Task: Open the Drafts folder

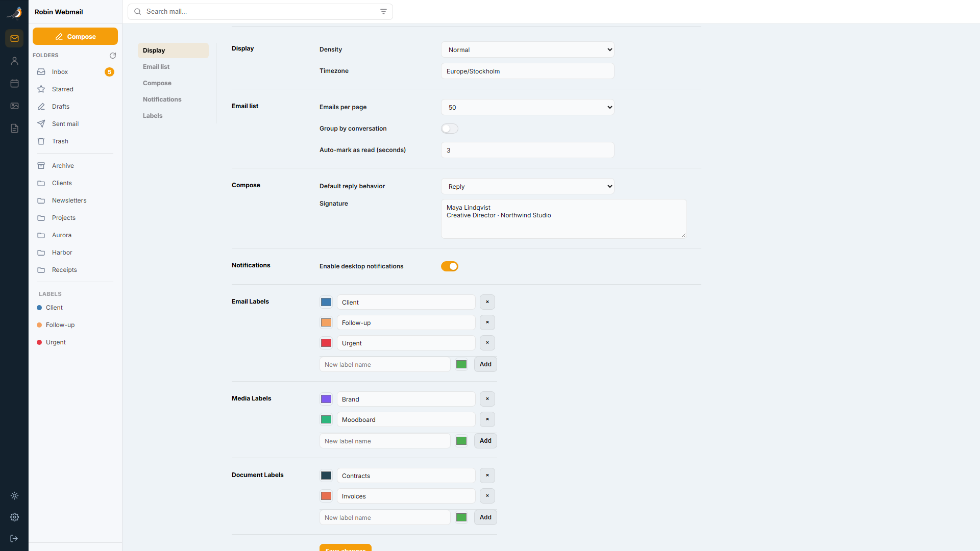Action: 75,107
